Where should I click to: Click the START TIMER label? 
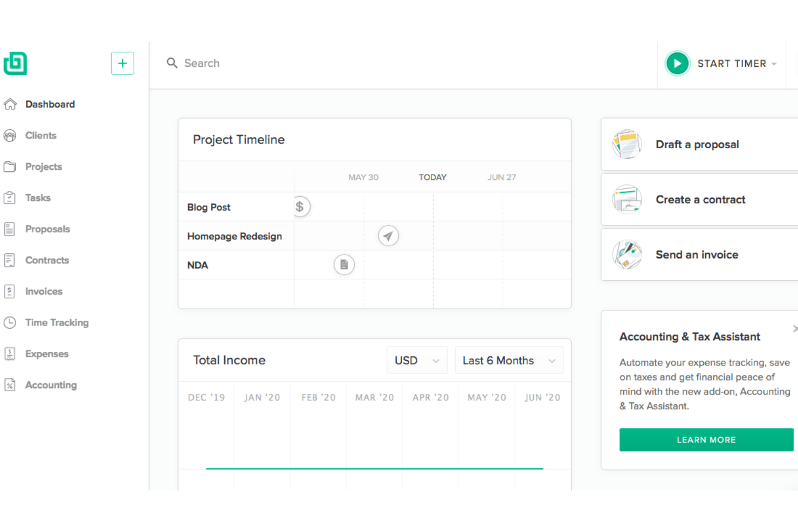[x=732, y=64]
